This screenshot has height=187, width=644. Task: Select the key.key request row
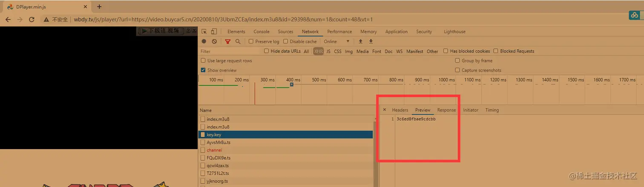285,135
